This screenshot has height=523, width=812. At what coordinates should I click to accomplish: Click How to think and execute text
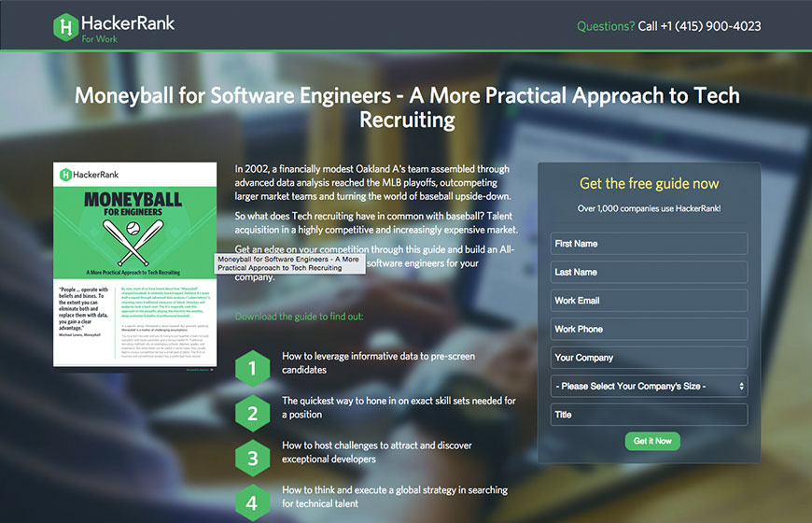click(x=395, y=497)
